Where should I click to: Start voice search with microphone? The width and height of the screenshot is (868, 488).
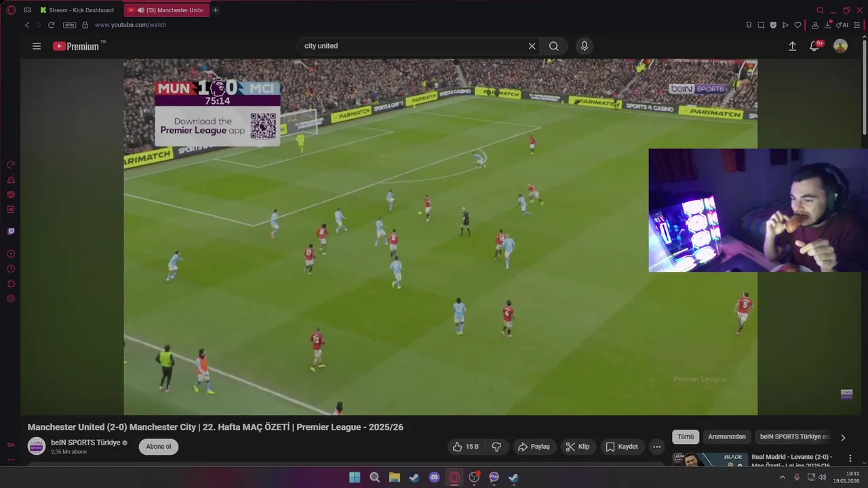(585, 46)
